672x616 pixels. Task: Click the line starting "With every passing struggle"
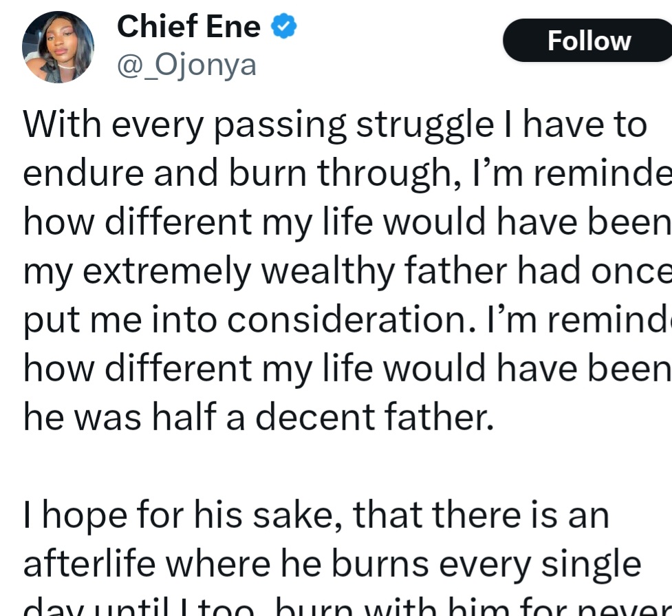click(335, 125)
